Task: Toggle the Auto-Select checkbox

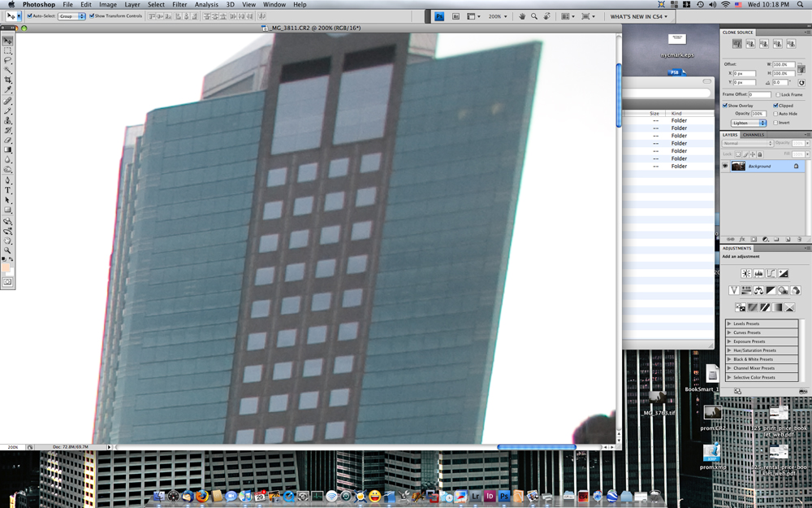Action: tap(29, 16)
